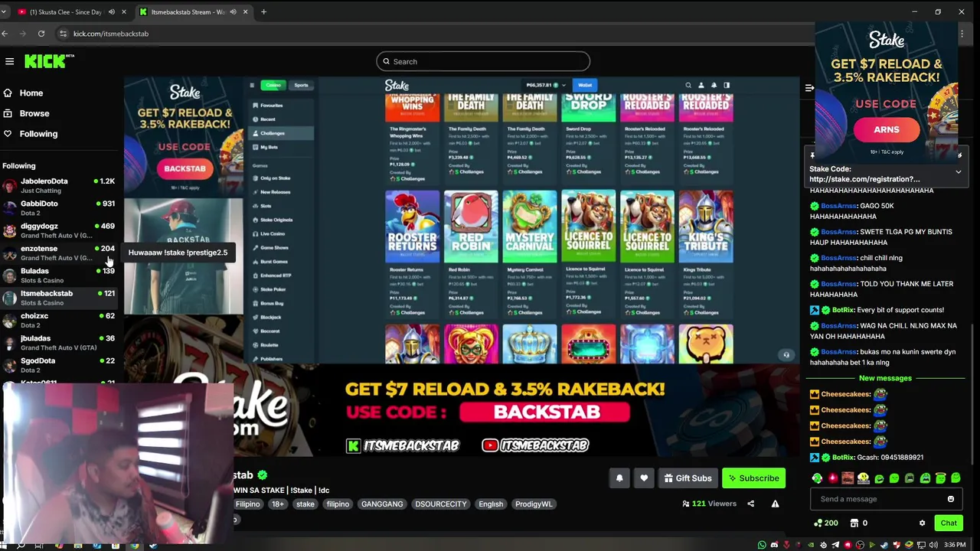This screenshot has height=551, width=980.
Task: Click the Gift Subs button
Action: pos(688,478)
